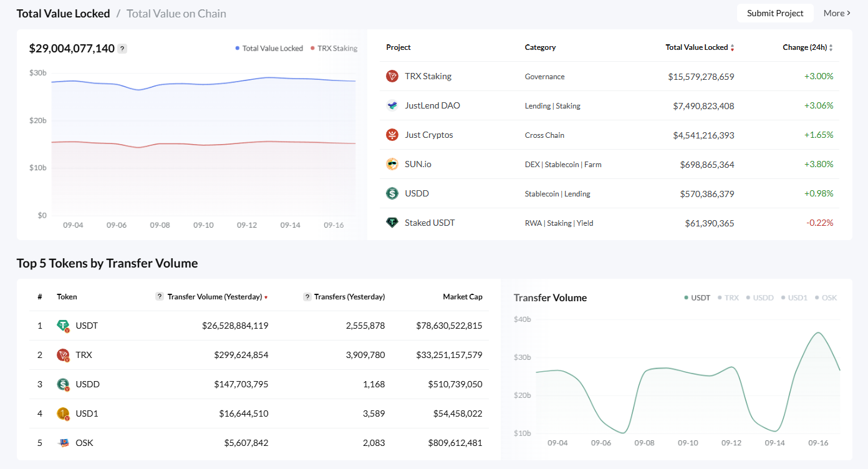Select the Staked USDT project icon
Image resolution: width=868 pixels, height=469 pixels.
(x=392, y=223)
